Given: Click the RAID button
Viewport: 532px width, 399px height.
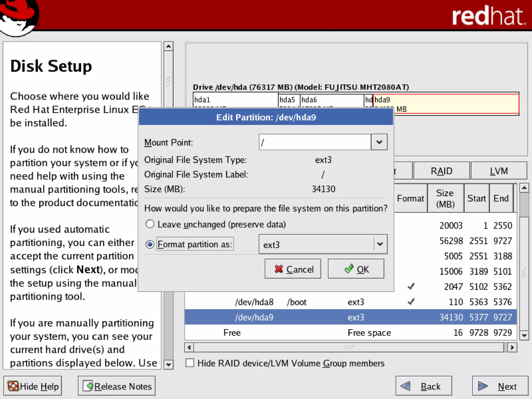Looking at the screenshot, I should (441, 171).
